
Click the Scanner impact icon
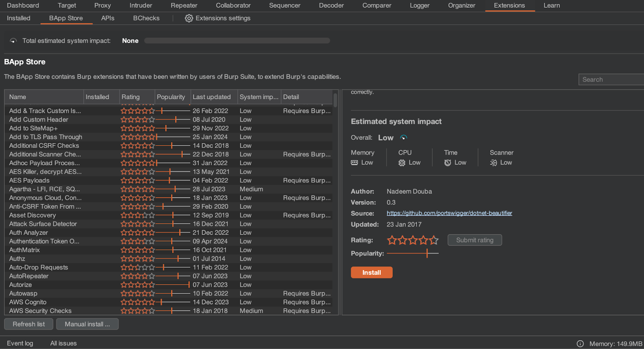coord(493,163)
